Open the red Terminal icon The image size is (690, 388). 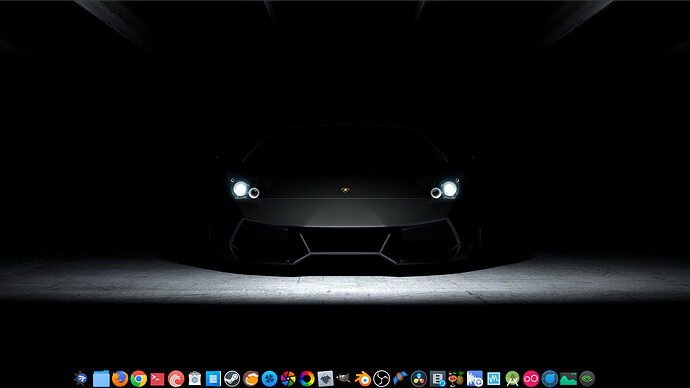[x=157, y=378]
